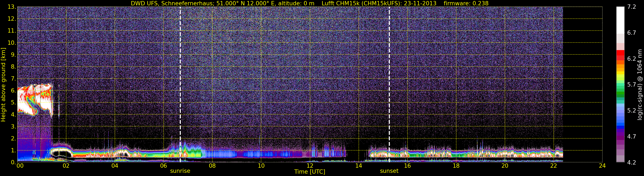Select the blue band on the colorbar
644x176 pixels.
620,124
